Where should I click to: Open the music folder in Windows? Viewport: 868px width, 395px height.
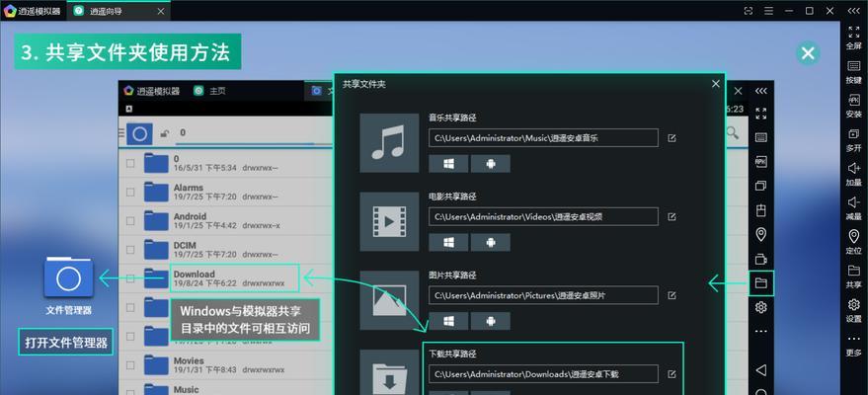coord(448,164)
